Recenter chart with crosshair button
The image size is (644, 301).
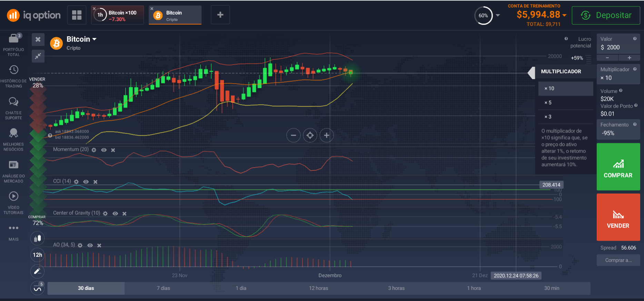tap(310, 135)
